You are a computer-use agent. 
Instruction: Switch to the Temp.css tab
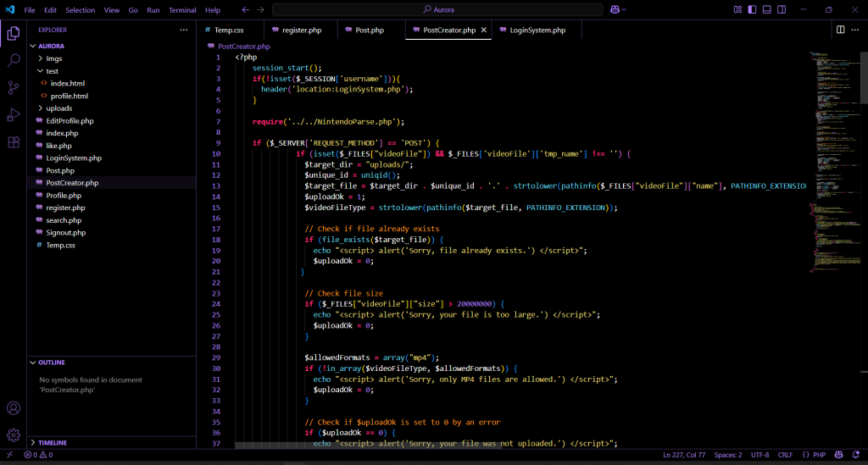click(229, 30)
